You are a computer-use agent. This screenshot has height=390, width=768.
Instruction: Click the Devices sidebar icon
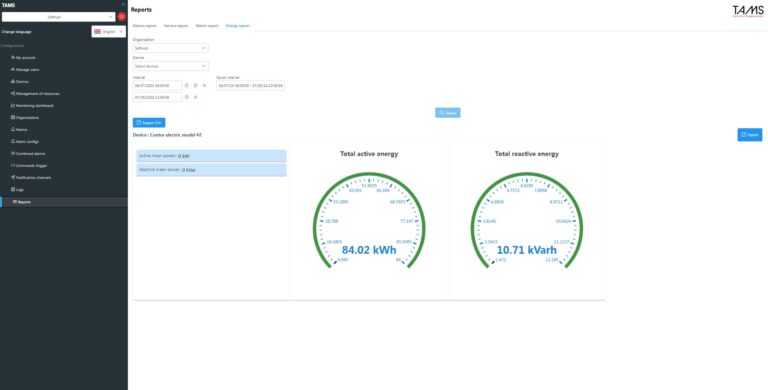(x=13, y=81)
